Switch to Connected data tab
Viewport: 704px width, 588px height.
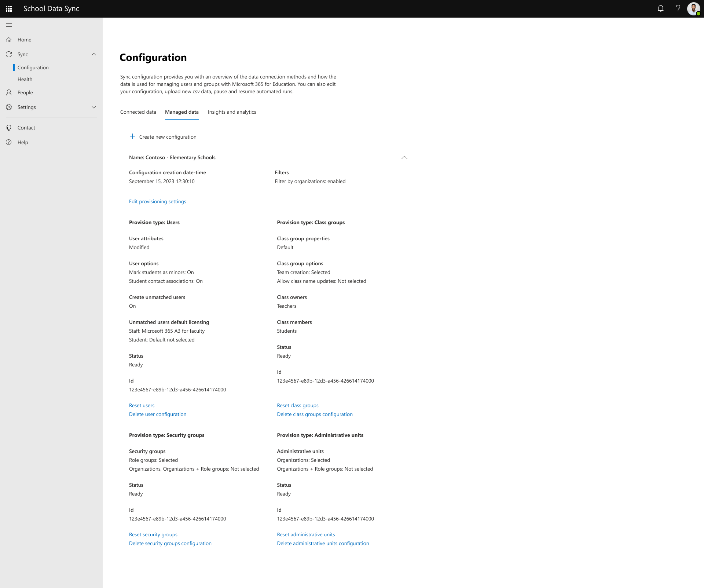[x=138, y=112]
